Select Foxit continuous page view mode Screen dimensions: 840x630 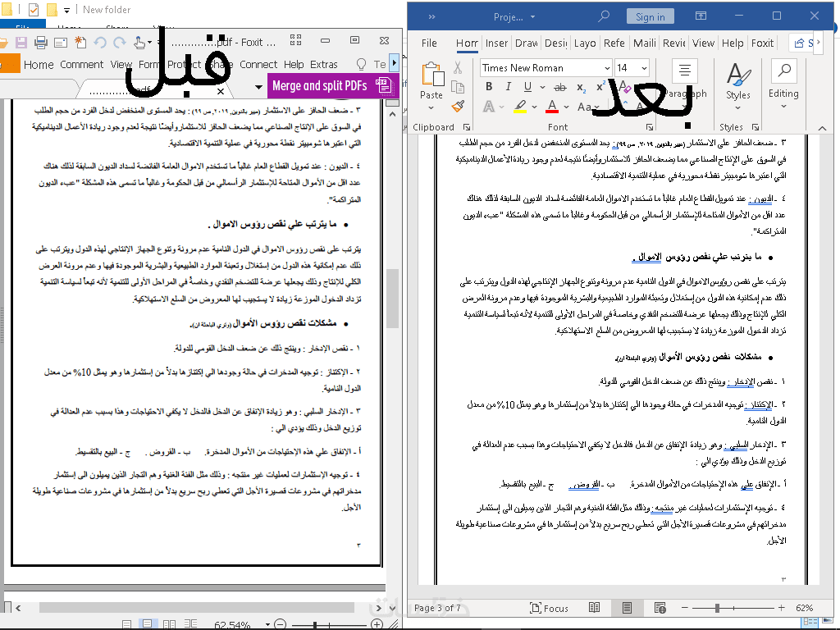[147, 624]
